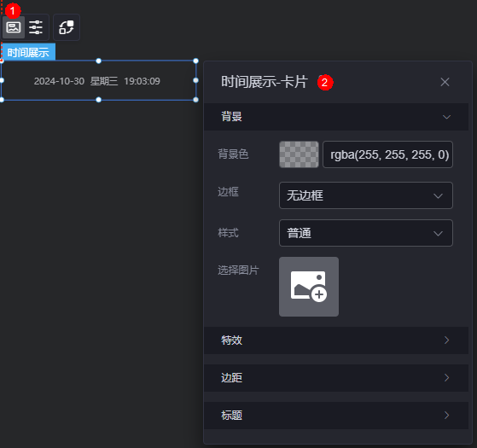Expand the 特效 section
This screenshot has width=477, height=448.
pyautogui.click(x=336, y=340)
